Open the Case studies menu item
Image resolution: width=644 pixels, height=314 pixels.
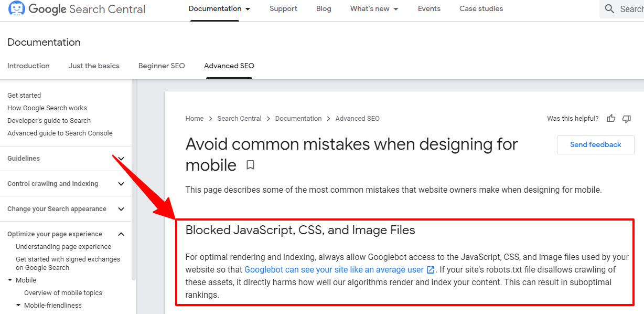481,9
